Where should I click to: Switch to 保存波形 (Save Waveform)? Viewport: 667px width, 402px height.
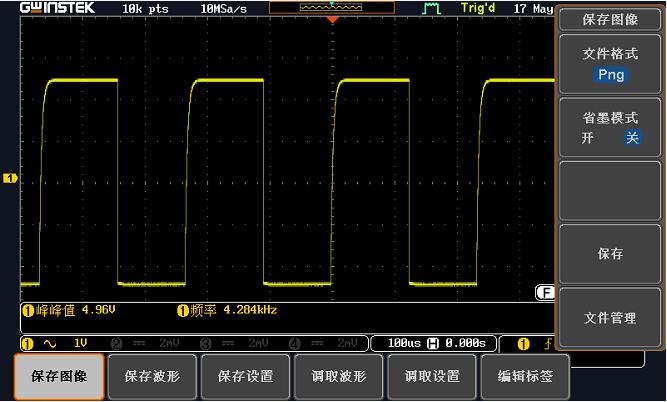(152, 377)
